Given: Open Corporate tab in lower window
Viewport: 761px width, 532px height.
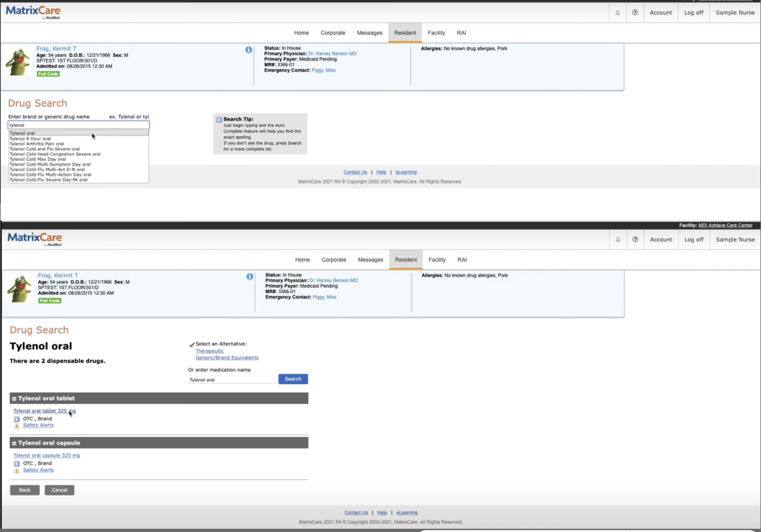Looking at the screenshot, I should [334, 260].
